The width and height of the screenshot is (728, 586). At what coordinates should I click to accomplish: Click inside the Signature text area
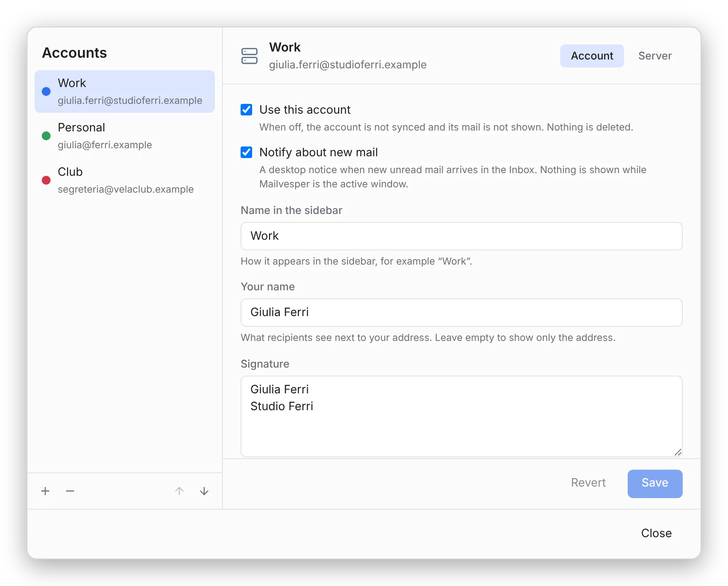coord(461,416)
